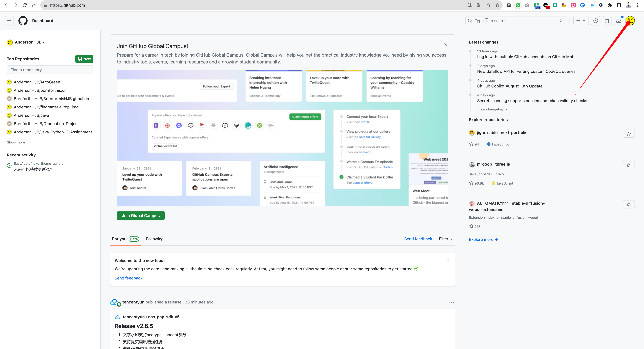Star the mrdoob three.js repository
This screenshot has width=644, height=349.
629,165
